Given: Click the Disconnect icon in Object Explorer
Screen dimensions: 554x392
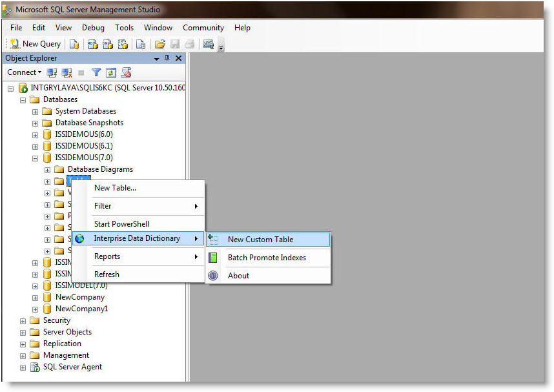Looking at the screenshot, I should [x=67, y=72].
